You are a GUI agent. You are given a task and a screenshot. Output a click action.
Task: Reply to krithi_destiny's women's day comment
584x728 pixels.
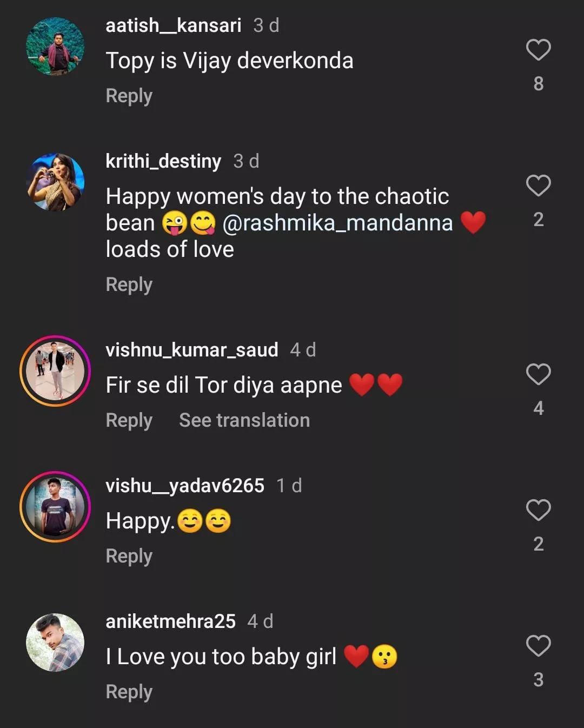point(129,284)
